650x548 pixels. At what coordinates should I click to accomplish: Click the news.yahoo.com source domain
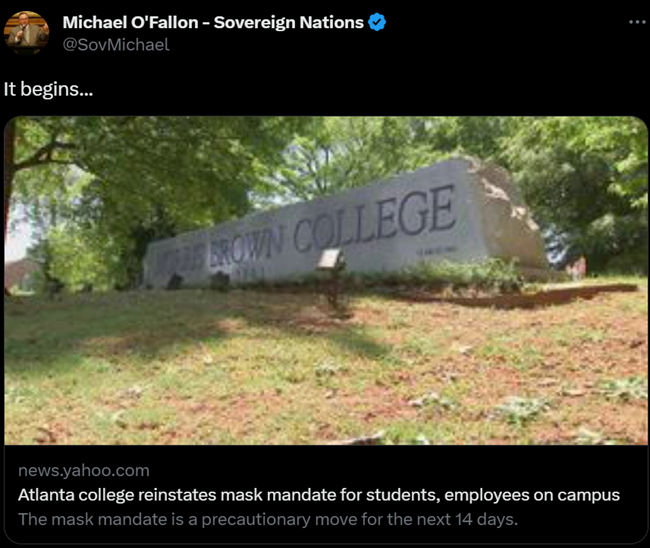tap(84, 470)
